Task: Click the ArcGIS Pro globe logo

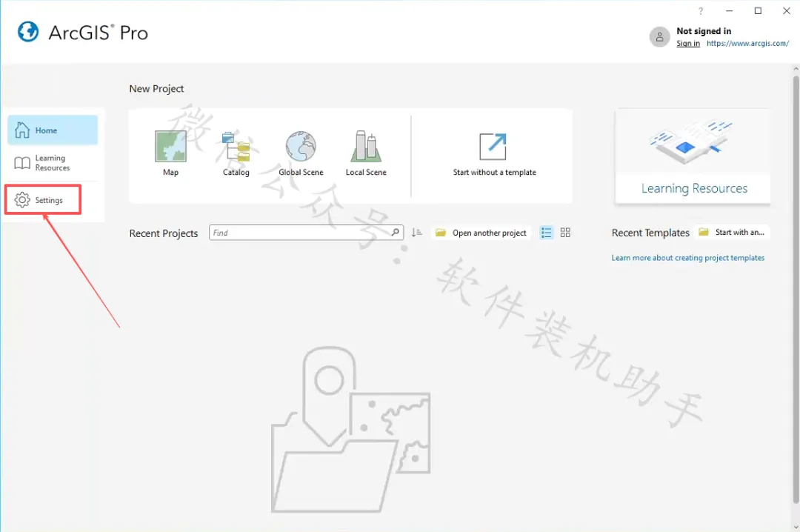Action: pyautogui.click(x=28, y=32)
